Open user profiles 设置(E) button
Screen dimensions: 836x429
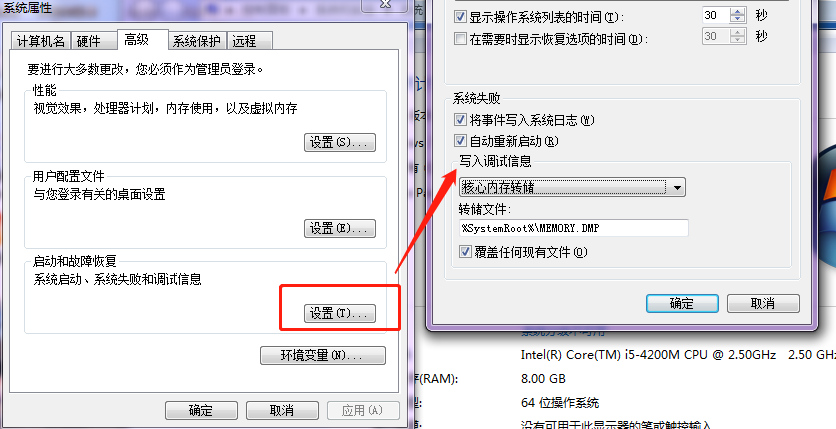pyautogui.click(x=340, y=228)
